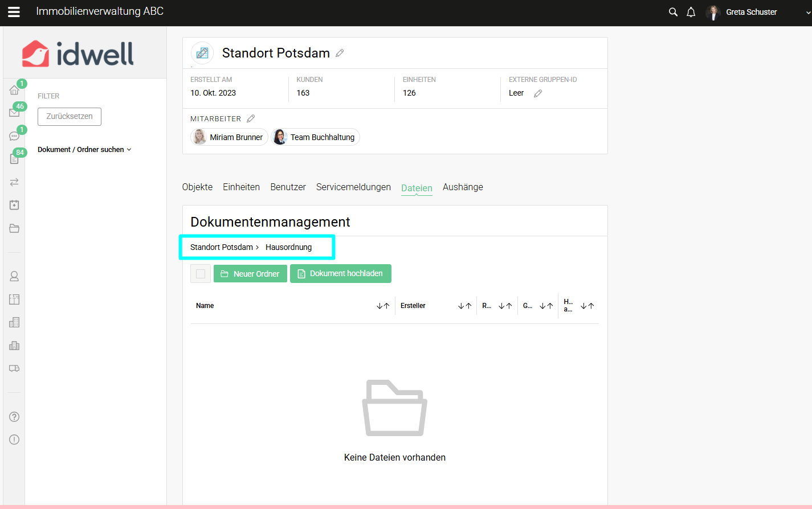Click the exclamation info sidebar icon
Image resolution: width=812 pixels, height=509 pixels.
click(x=14, y=440)
